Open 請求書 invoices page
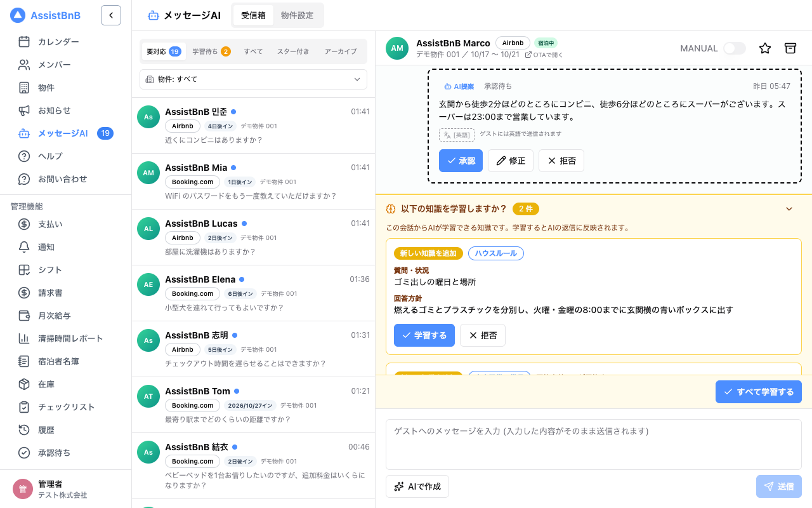This screenshot has width=812, height=508. click(x=66, y=293)
